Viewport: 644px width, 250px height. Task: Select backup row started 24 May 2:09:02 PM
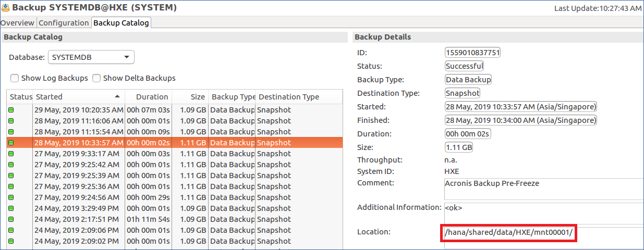point(175,241)
